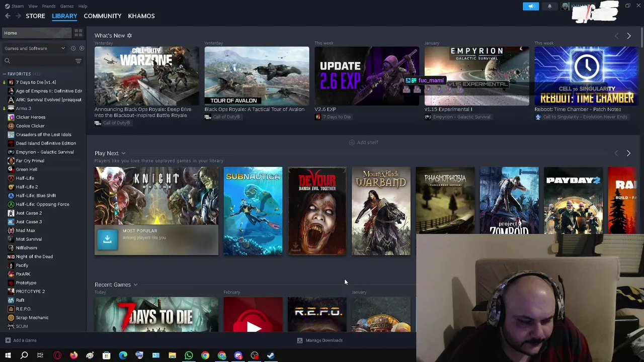Select 7 Days to Die in sidebar
Screen dimensions: 644x362
tap(35, 82)
